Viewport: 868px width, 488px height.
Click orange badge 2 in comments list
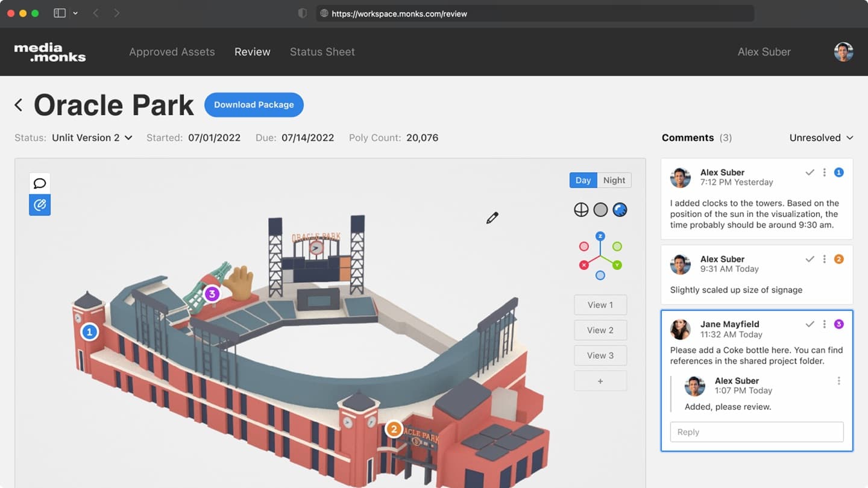tap(838, 259)
